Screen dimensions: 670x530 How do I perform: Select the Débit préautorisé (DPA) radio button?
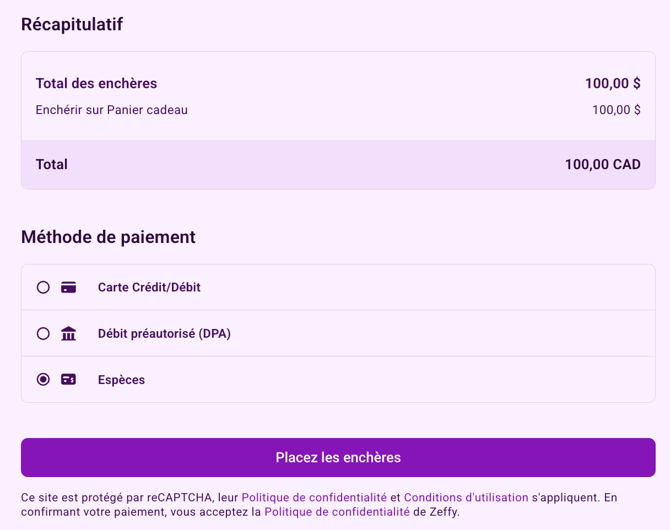[x=43, y=333]
